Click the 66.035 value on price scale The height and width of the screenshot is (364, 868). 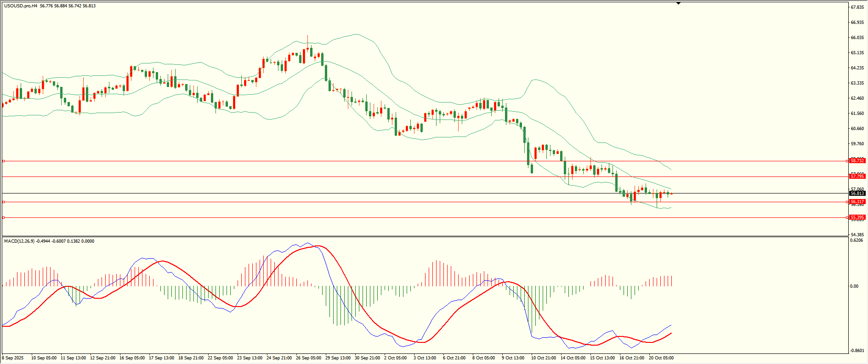click(x=857, y=38)
